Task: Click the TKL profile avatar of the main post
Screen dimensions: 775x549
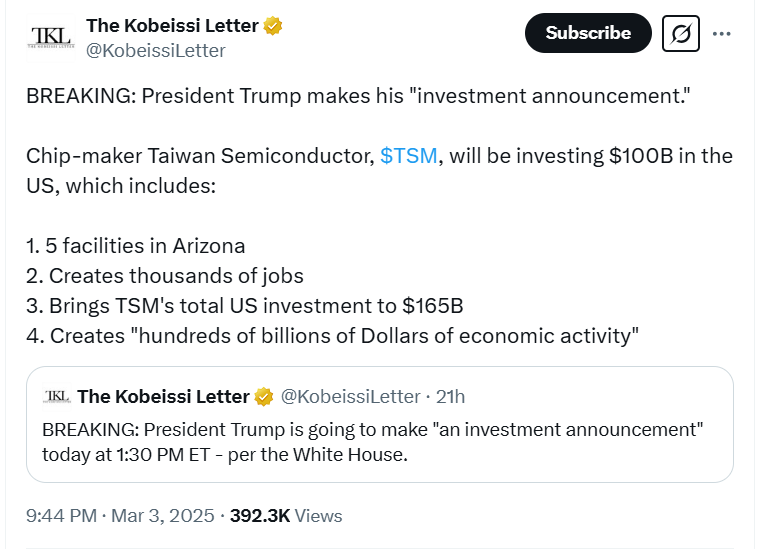Action: click(x=51, y=37)
